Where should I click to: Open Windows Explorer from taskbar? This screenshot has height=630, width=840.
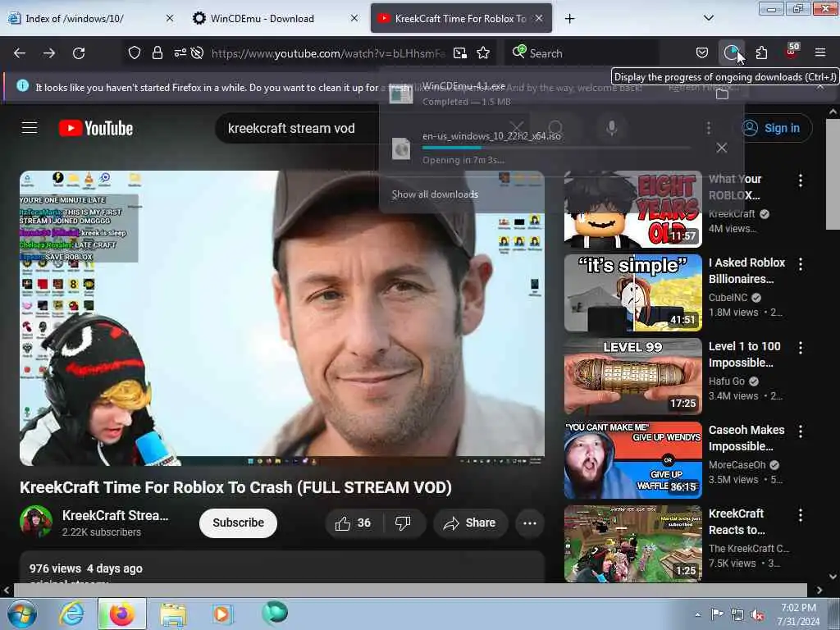[x=173, y=614]
